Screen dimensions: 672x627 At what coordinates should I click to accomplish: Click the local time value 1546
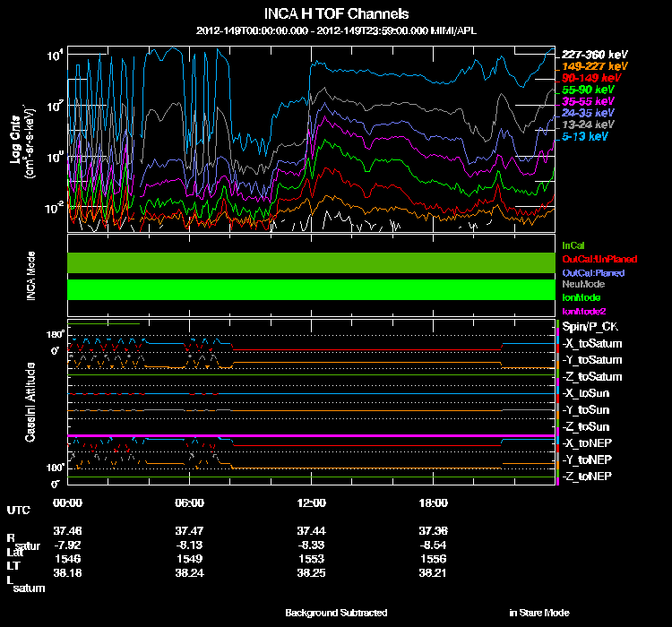pos(67,559)
